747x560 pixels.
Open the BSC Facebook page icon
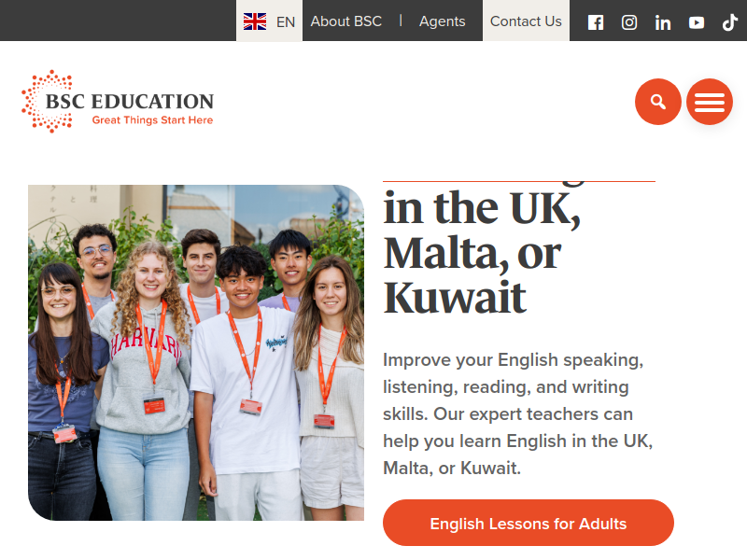click(x=595, y=22)
